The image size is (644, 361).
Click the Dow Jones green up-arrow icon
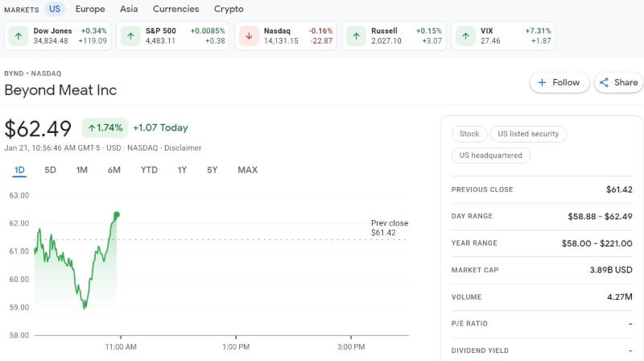coord(18,36)
